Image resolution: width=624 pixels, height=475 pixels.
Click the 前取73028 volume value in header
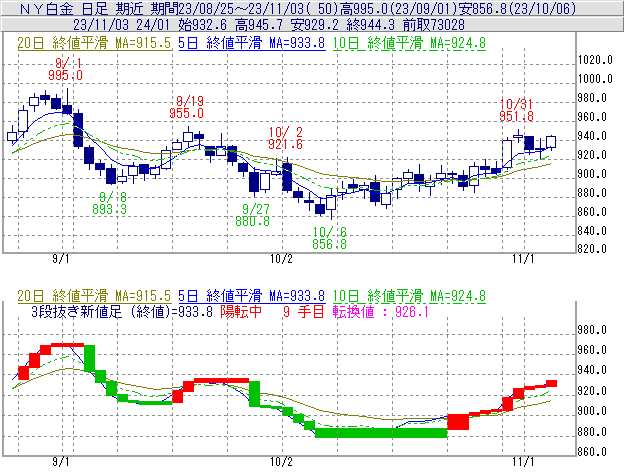(434, 25)
